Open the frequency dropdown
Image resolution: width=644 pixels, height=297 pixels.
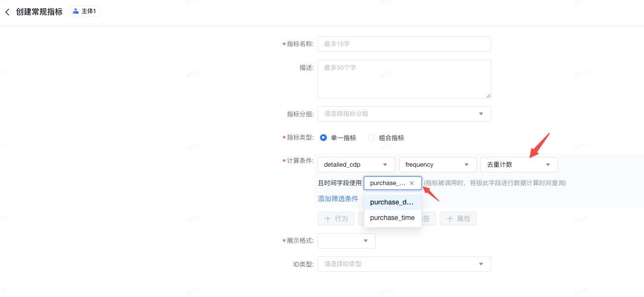pyautogui.click(x=437, y=165)
